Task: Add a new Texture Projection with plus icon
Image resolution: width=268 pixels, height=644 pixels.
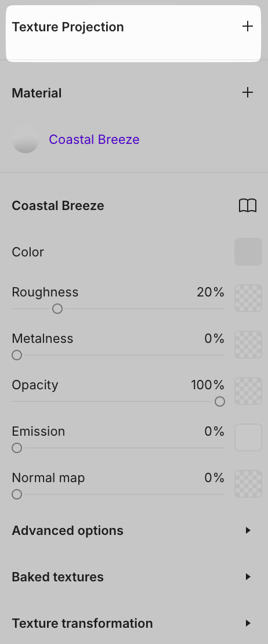Action: (248, 26)
